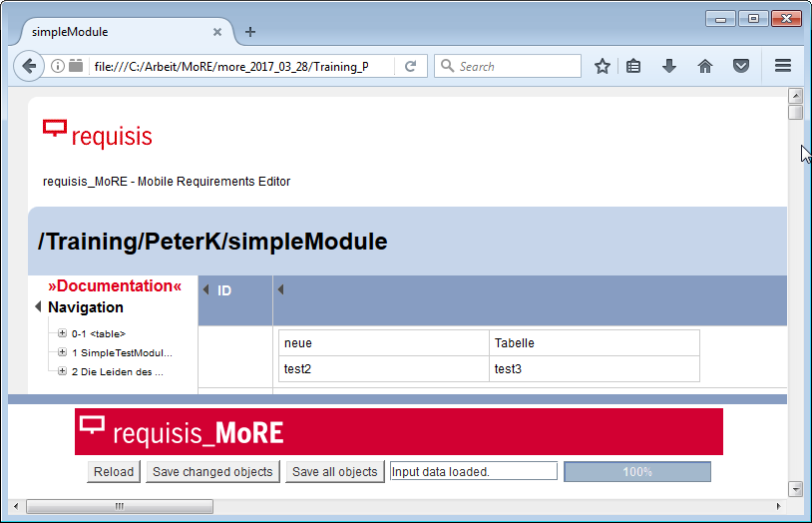This screenshot has width=812, height=523.
Task: Close the browser window
Action: [x=787, y=19]
